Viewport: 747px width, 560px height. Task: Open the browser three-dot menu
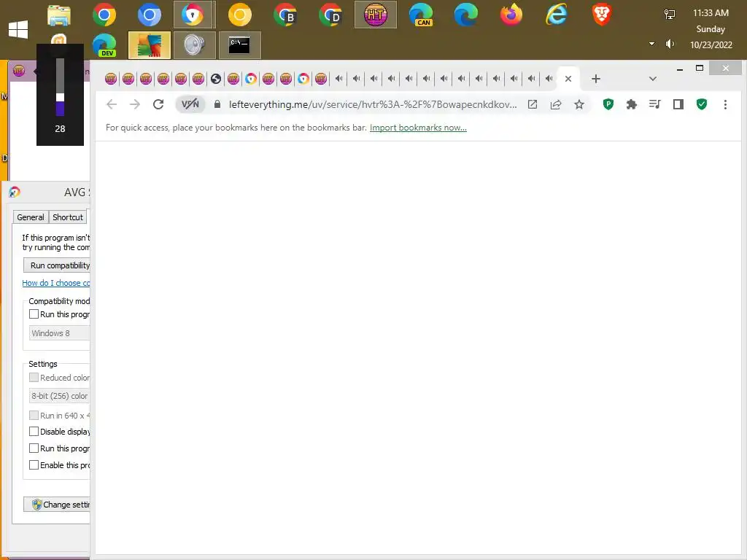click(x=725, y=104)
